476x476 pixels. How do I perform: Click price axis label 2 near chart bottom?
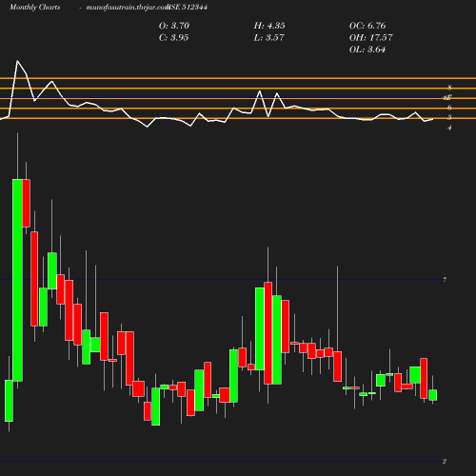click(x=445, y=462)
